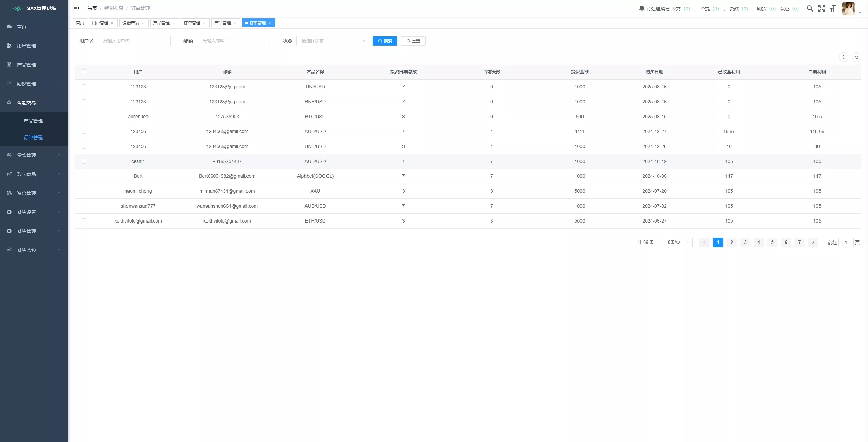Toggle the sidebar collapse hamburger icon
This screenshot has width=868, height=442.
click(76, 8)
